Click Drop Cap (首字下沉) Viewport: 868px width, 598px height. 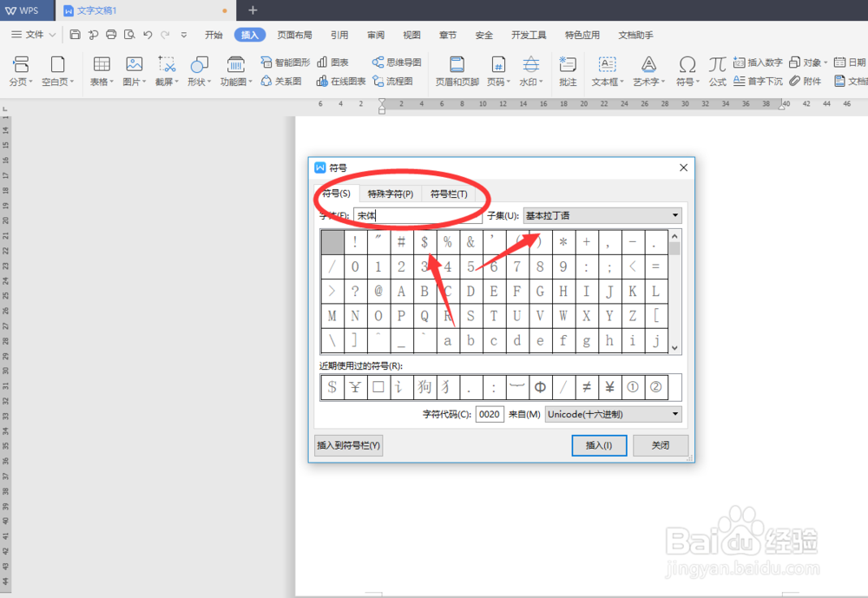[x=758, y=82]
